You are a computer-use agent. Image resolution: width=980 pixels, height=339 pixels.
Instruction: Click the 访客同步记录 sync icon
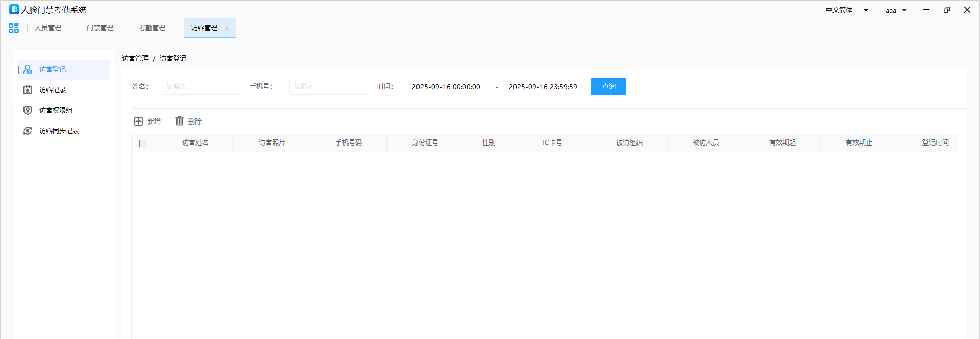(28, 131)
